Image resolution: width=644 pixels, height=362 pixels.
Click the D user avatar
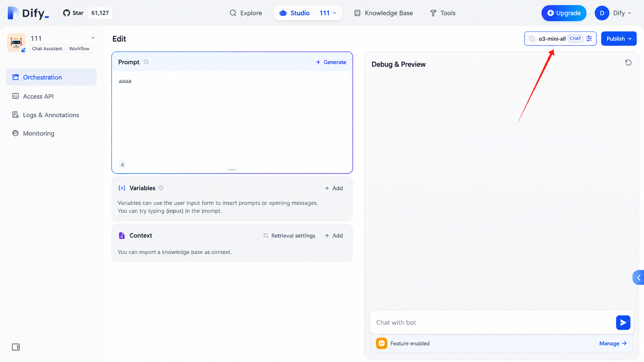pyautogui.click(x=602, y=13)
